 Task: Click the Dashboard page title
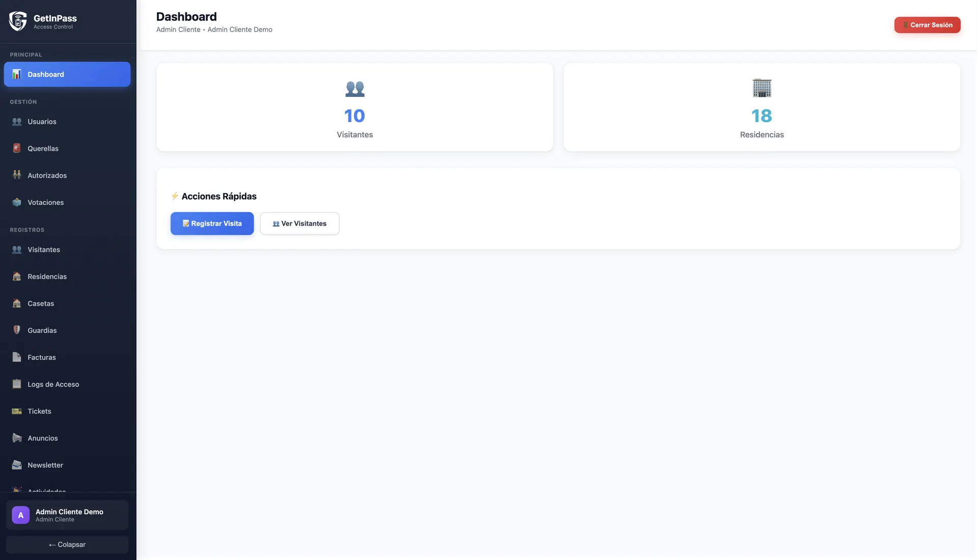pyautogui.click(x=186, y=17)
